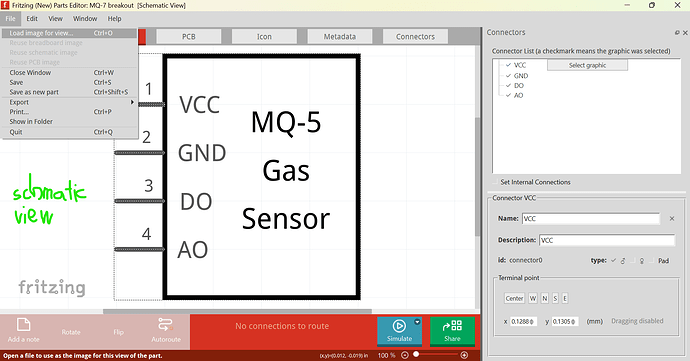
Task: Click the zoom out minus icon
Action: point(405,355)
